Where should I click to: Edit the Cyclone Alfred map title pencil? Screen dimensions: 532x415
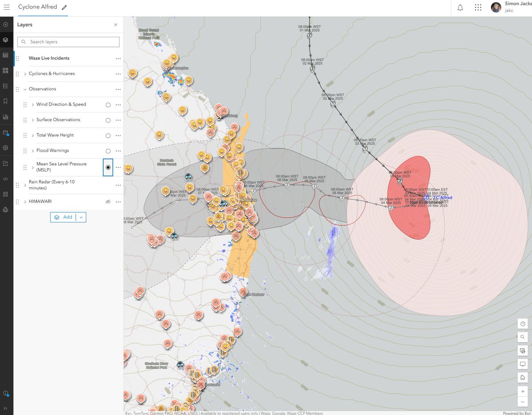point(65,8)
